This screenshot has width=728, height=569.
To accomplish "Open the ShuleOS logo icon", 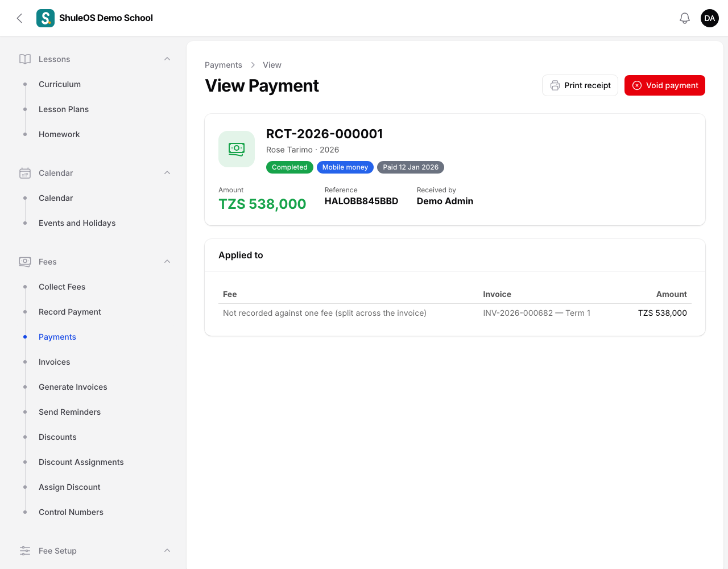I will (45, 18).
